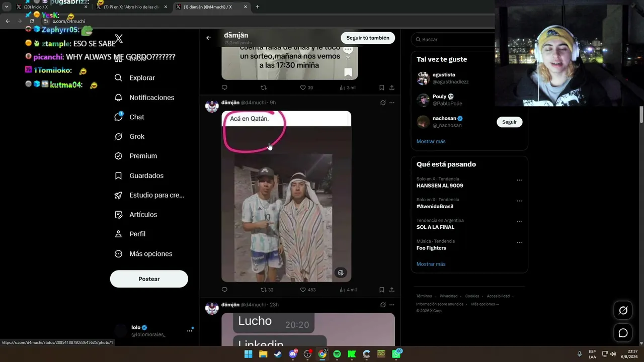
Task: Open the floating Grok button
Action: point(623,311)
